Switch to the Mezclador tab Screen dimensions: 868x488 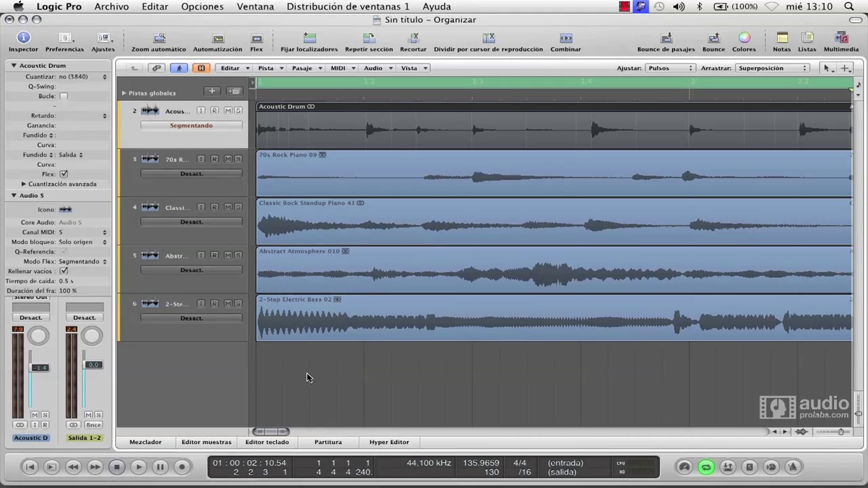pyautogui.click(x=145, y=442)
